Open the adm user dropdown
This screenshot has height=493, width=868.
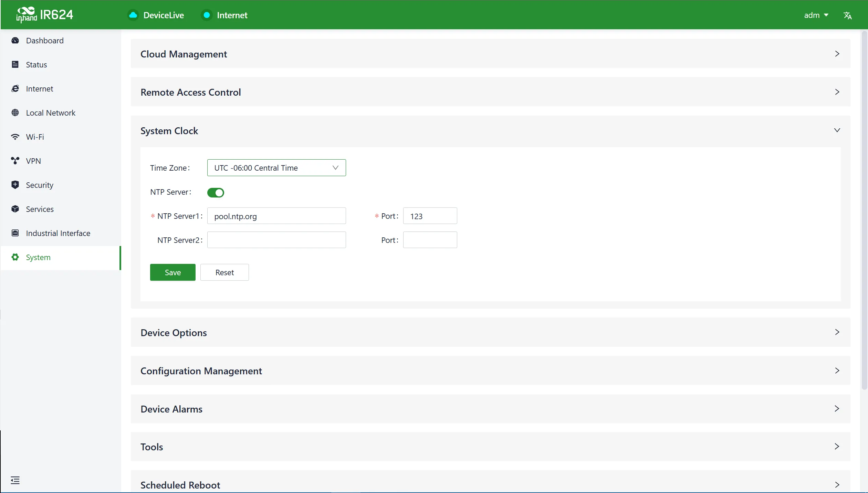(x=816, y=15)
